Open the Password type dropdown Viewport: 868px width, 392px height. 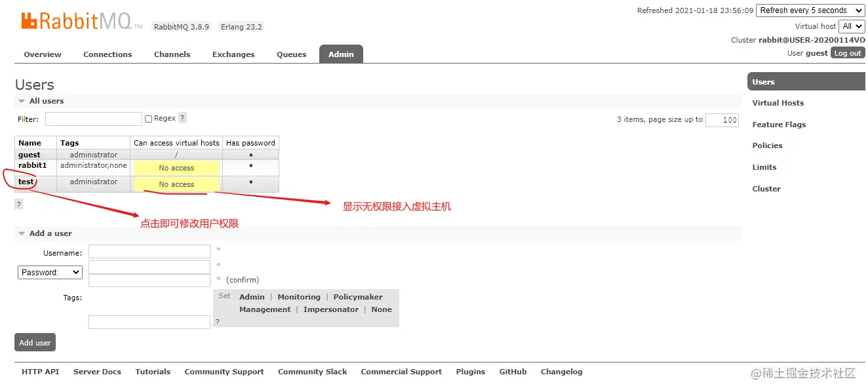50,272
